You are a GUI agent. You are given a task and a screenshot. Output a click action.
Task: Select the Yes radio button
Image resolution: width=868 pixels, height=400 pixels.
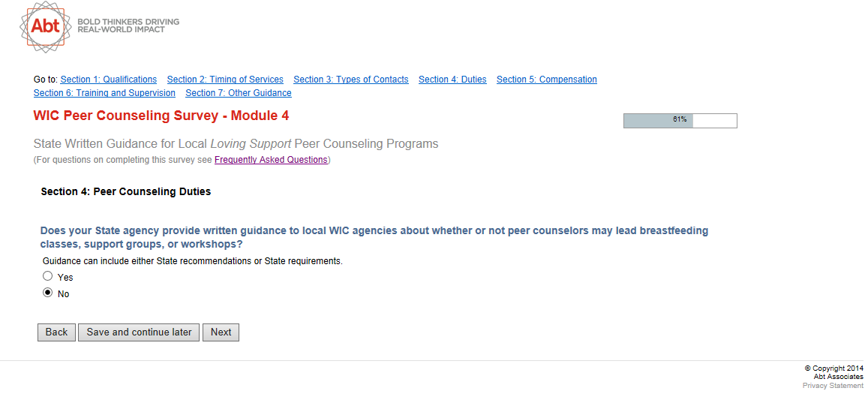(48, 276)
